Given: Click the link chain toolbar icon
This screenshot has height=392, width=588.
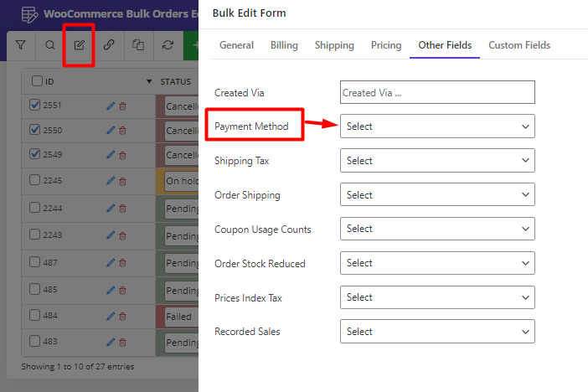Looking at the screenshot, I should [109, 45].
